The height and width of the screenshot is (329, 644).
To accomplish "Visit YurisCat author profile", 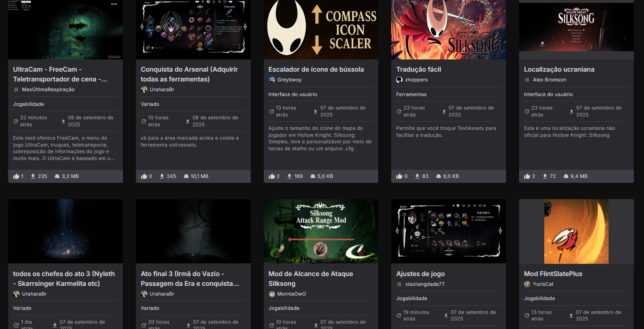I will tap(543, 284).
